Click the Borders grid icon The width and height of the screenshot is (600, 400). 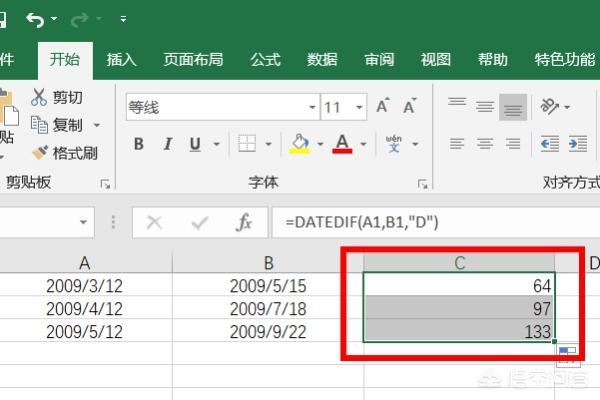[248, 144]
